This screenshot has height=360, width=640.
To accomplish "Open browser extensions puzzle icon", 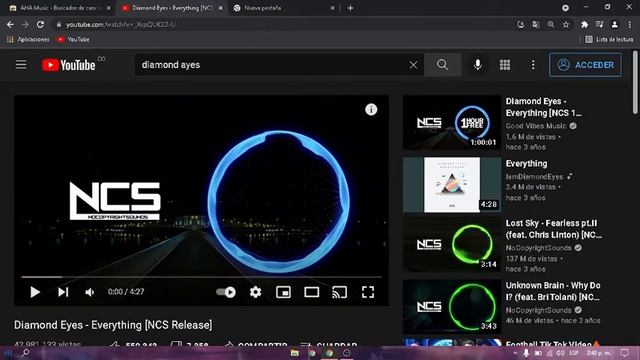I will (x=584, y=24).
